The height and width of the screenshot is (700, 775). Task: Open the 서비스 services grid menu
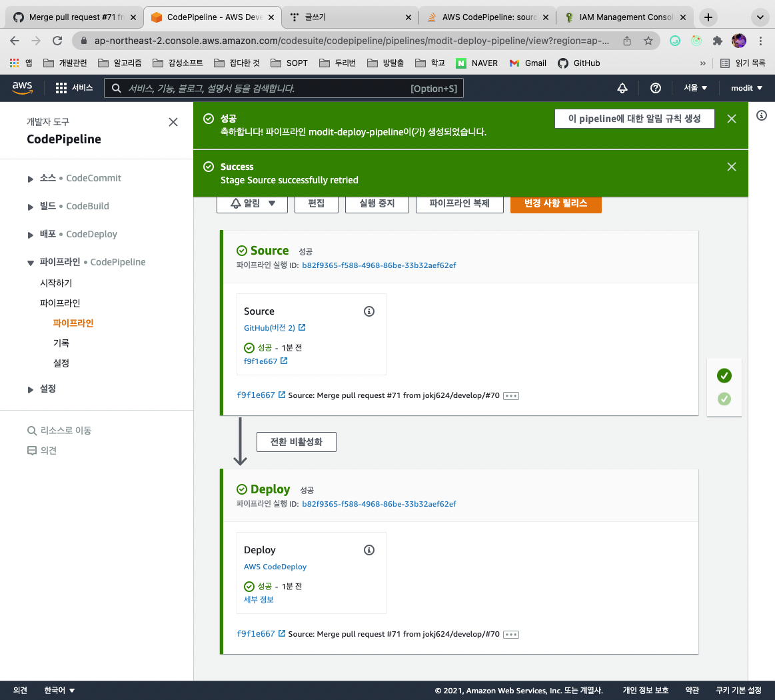[x=74, y=88]
